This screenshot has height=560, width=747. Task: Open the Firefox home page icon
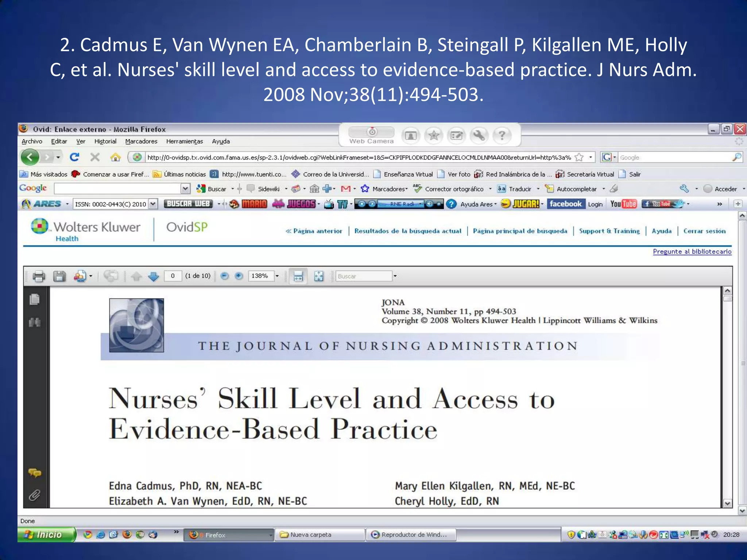pyautogui.click(x=115, y=157)
